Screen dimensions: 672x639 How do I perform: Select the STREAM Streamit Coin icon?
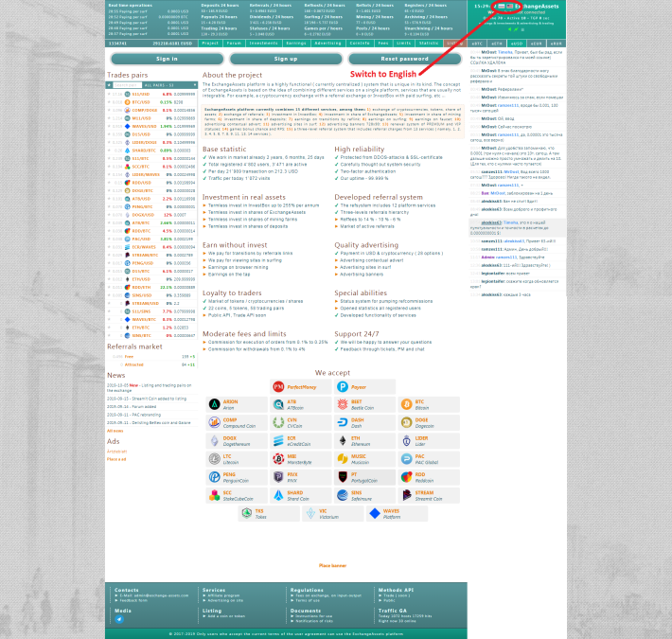tap(406, 495)
